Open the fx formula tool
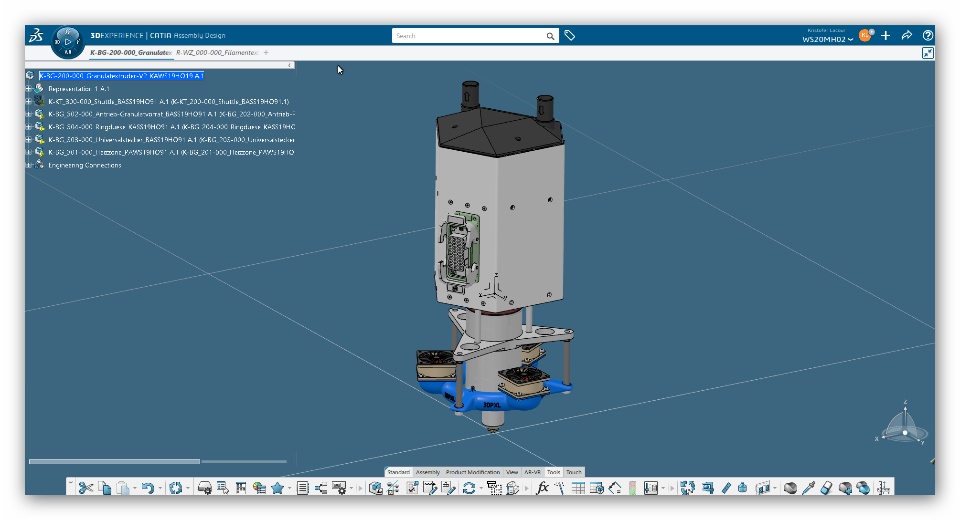 tap(542, 488)
